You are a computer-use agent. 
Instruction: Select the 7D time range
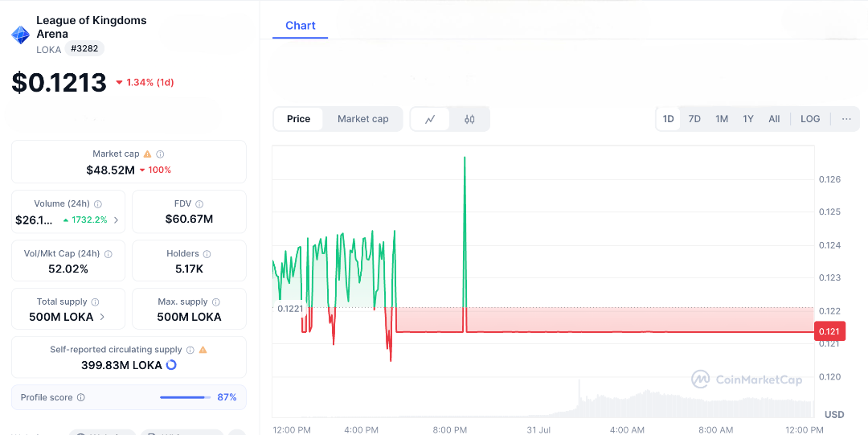(x=694, y=119)
